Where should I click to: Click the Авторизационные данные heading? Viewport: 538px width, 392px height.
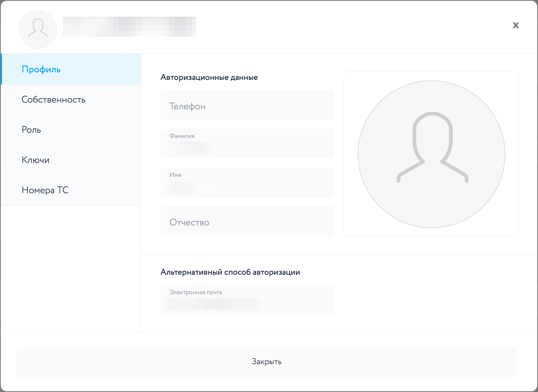click(x=209, y=78)
